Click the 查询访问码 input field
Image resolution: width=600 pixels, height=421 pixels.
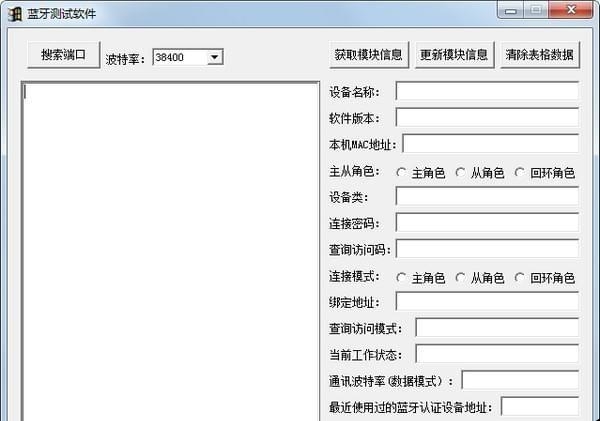(487, 249)
